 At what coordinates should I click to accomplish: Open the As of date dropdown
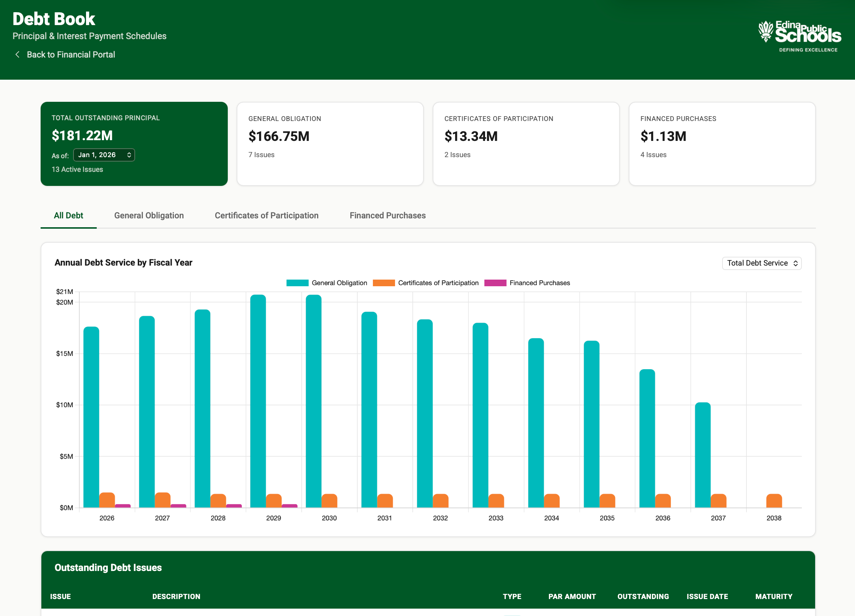[x=104, y=155]
